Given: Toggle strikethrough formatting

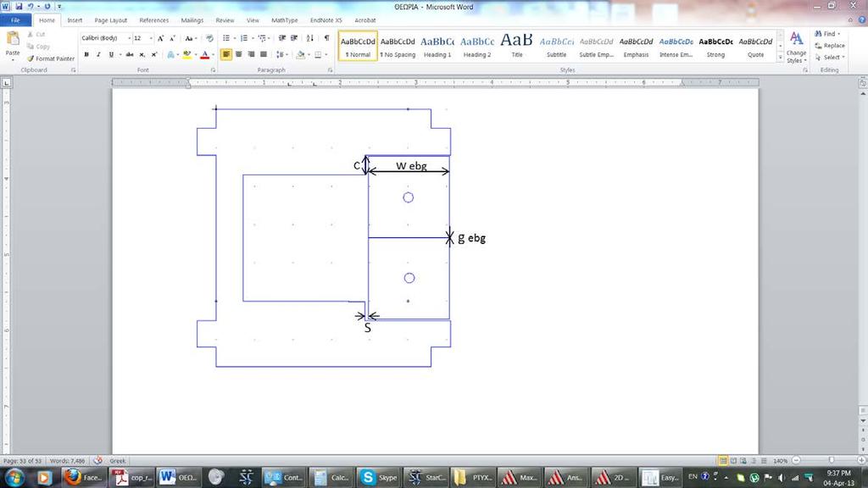Looking at the screenshot, I should tap(130, 54).
